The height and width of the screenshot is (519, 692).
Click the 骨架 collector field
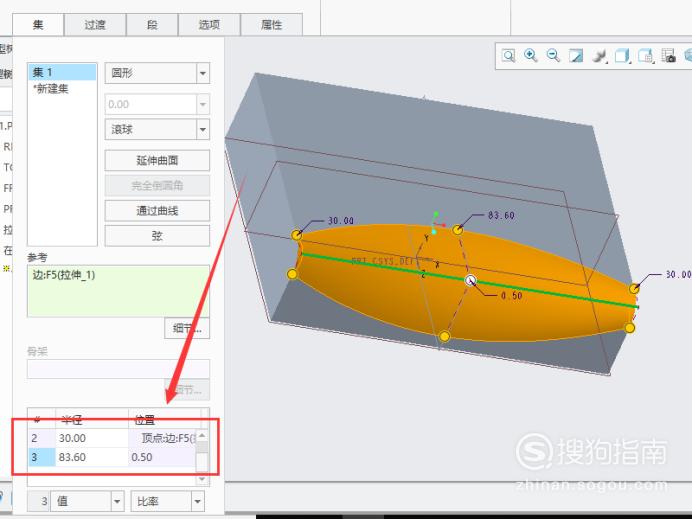point(118,369)
